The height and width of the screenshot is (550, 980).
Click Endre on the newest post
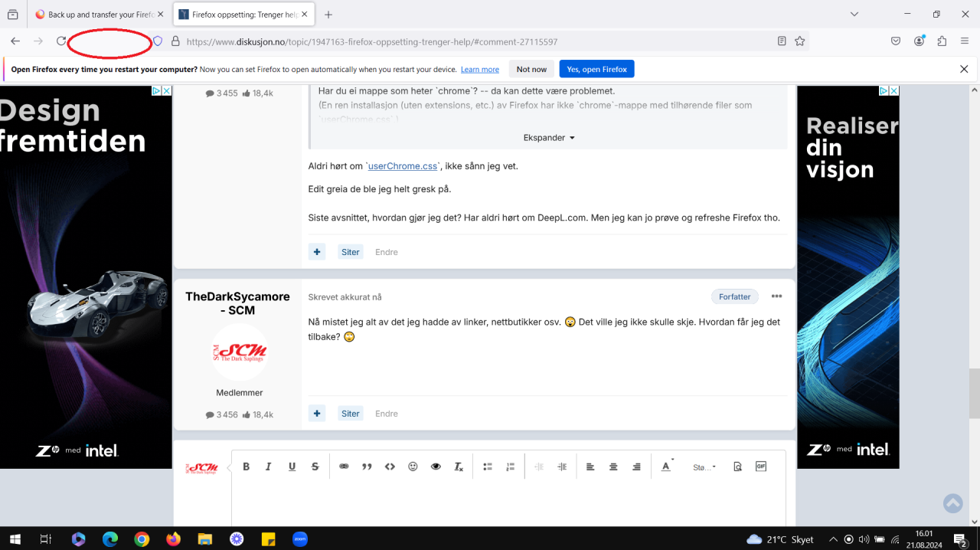click(x=387, y=414)
